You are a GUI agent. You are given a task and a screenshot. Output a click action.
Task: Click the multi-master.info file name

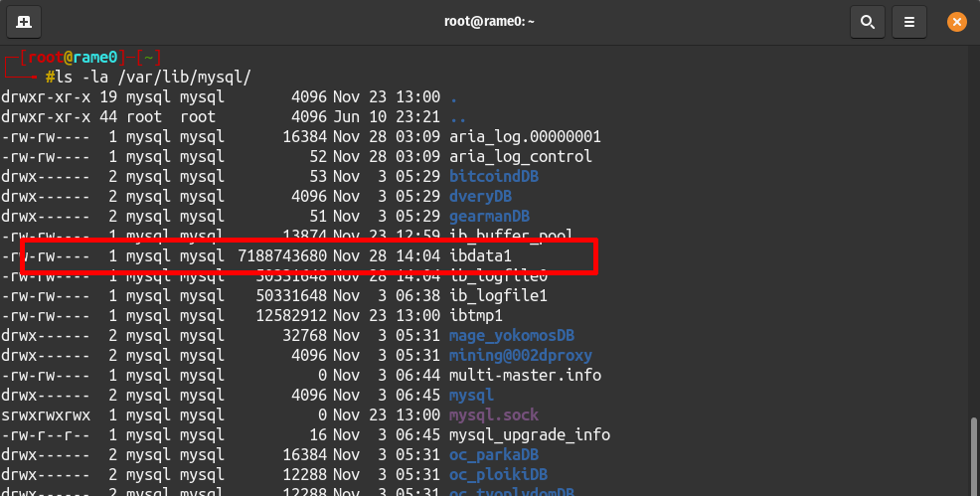pyautogui.click(x=525, y=376)
